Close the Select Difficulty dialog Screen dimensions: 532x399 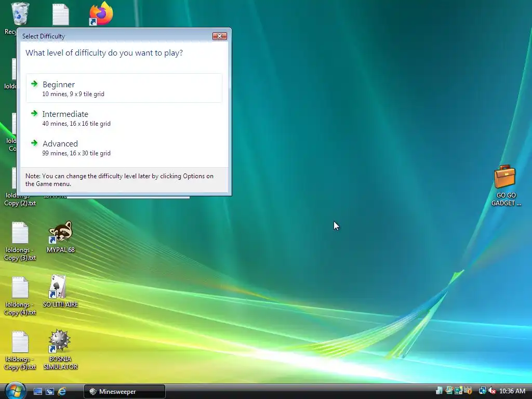220,36
